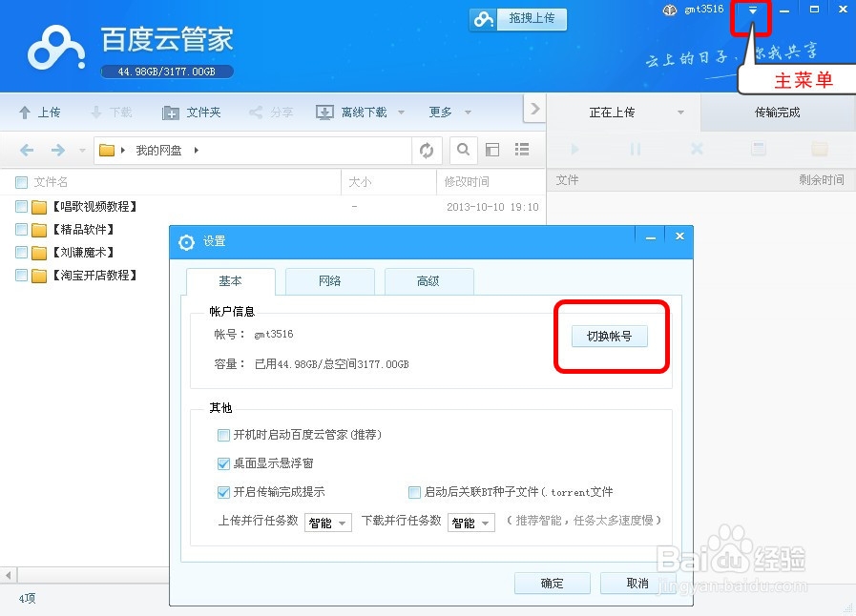
Task: Click the folder icon in the transfer toolbar
Action: click(820, 149)
